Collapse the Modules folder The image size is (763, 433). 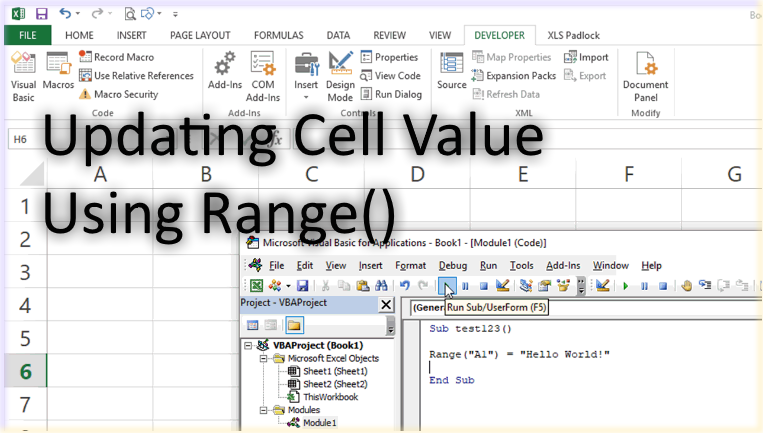click(263, 410)
